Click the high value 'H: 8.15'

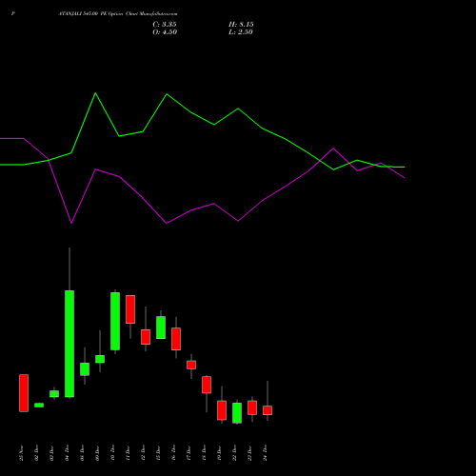(x=241, y=25)
